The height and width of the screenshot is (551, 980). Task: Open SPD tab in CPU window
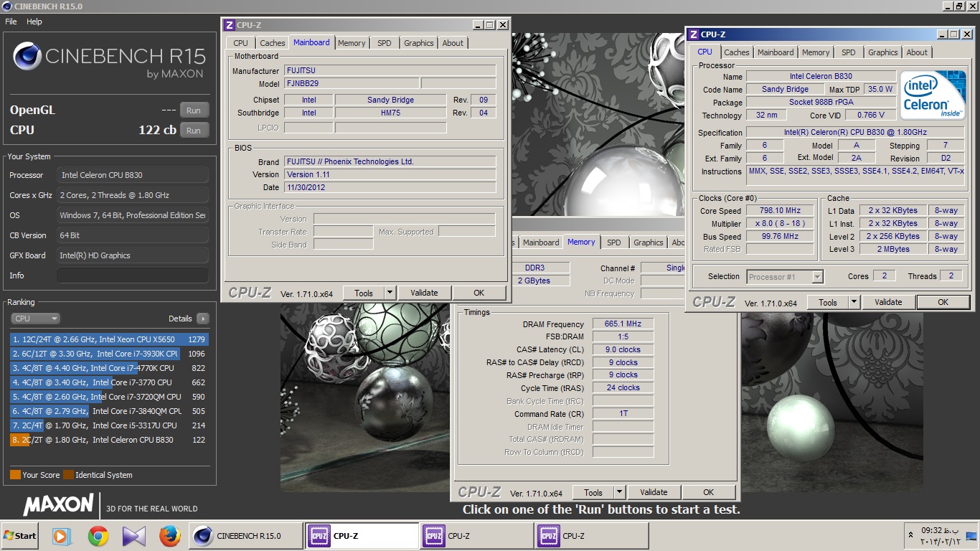[849, 52]
